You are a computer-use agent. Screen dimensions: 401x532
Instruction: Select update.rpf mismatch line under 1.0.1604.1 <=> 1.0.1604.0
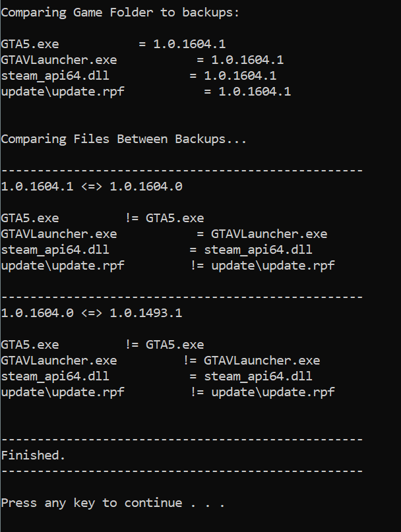point(168,266)
